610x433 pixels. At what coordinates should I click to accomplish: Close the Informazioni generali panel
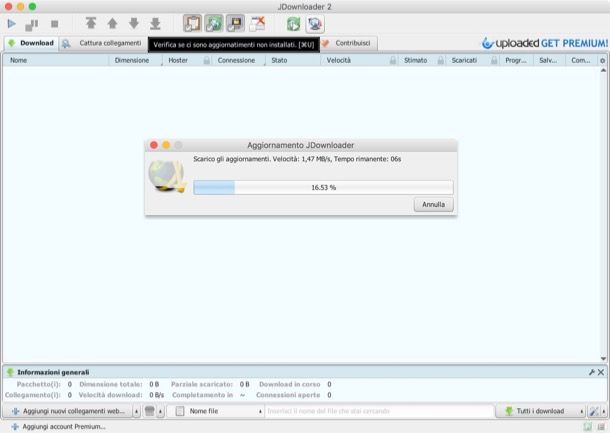click(601, 372)
